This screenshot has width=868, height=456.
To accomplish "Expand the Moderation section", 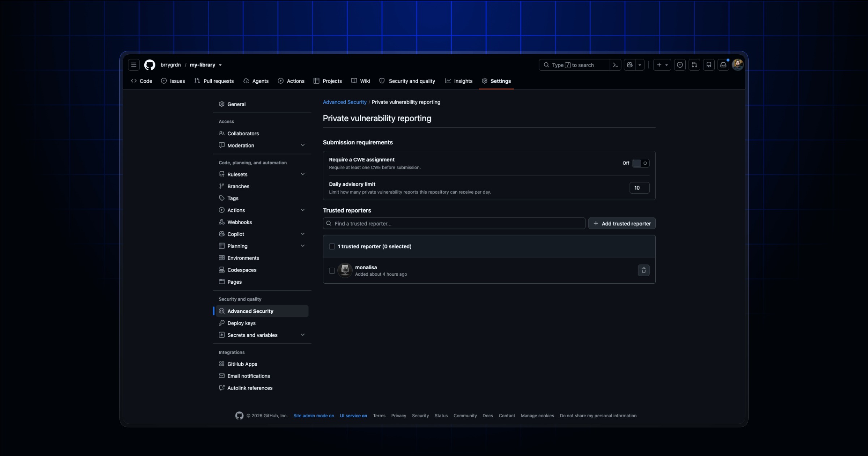I will [x=262, y=145].
